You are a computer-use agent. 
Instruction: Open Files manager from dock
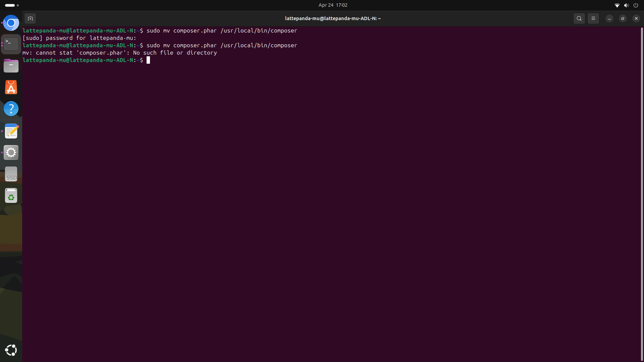(x=11, y=66)
